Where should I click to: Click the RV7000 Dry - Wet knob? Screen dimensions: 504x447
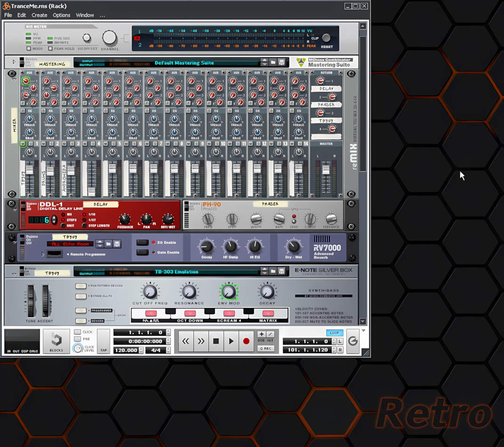pos(294,247)
